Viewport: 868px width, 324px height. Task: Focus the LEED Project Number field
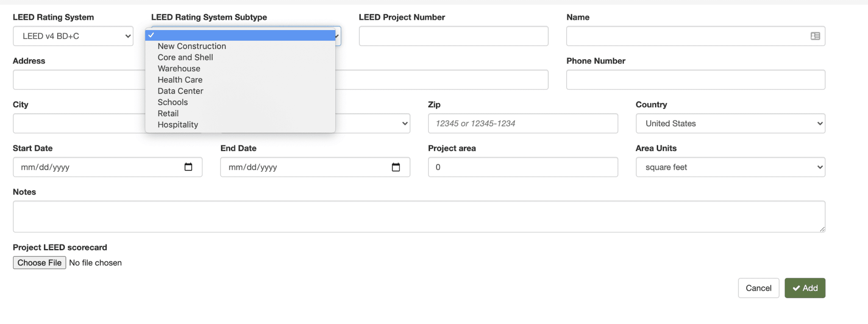[453, 36]
